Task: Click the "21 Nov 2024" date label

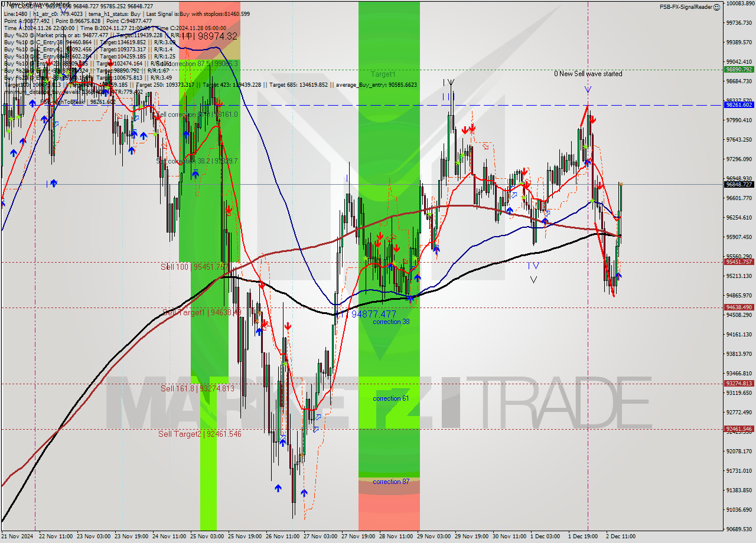Action: pyautogui.click(x=17, y=537)
